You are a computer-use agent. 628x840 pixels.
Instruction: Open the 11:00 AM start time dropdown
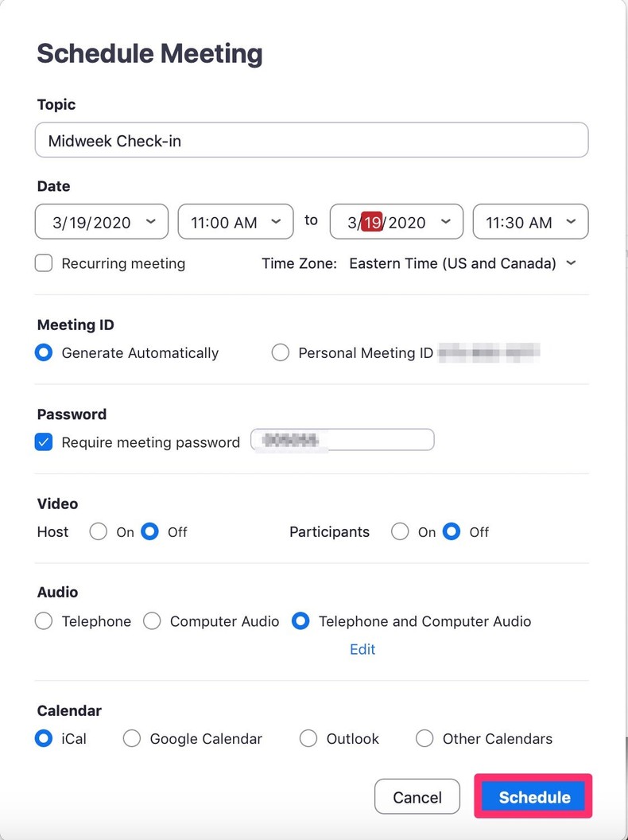click(235, 222)
